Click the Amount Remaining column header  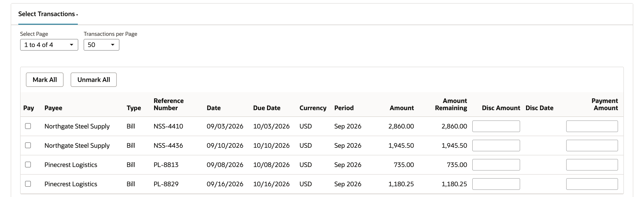(451, 104)
